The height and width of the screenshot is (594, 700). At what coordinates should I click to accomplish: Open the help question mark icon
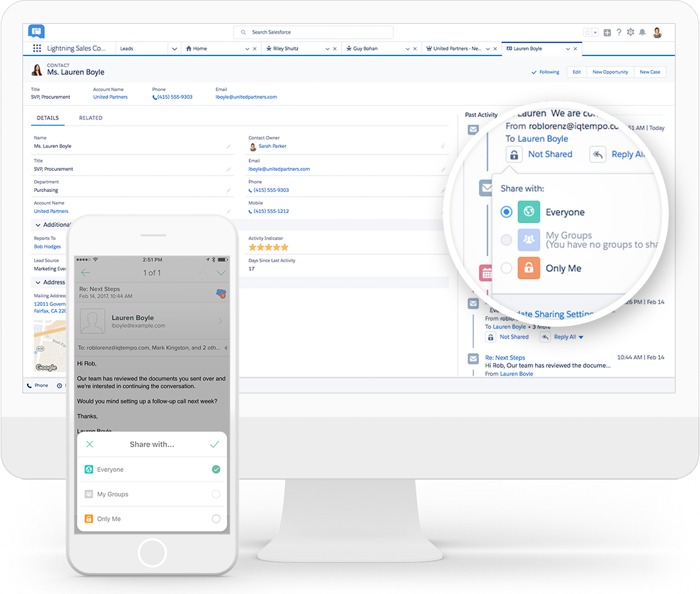point(619,32)
